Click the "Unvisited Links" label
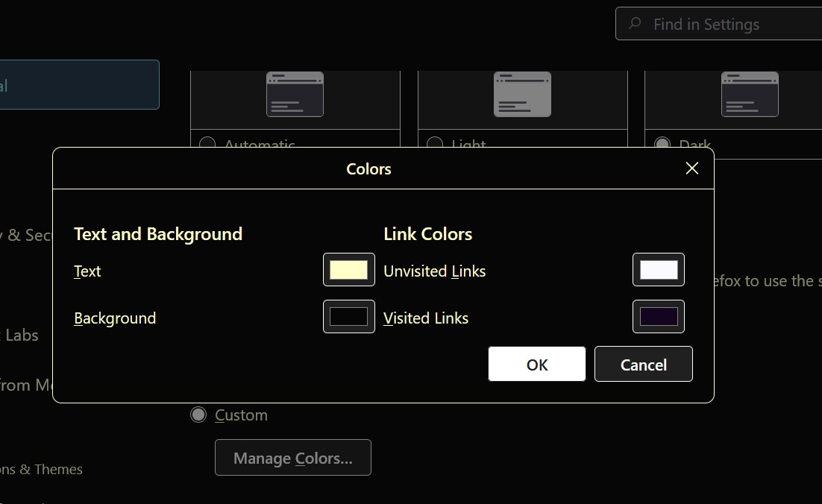The height and width of the screenshot is (504, 822). click(435, 271)
